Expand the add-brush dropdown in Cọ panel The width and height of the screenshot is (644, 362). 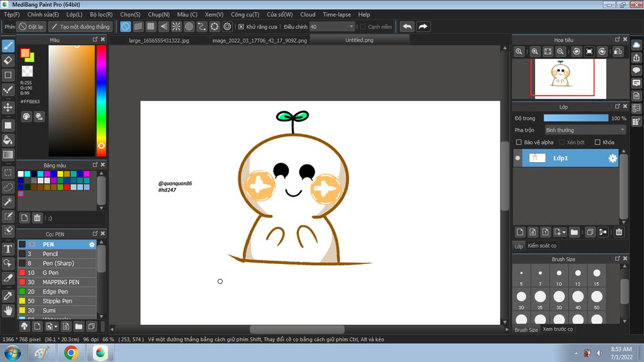56,327
